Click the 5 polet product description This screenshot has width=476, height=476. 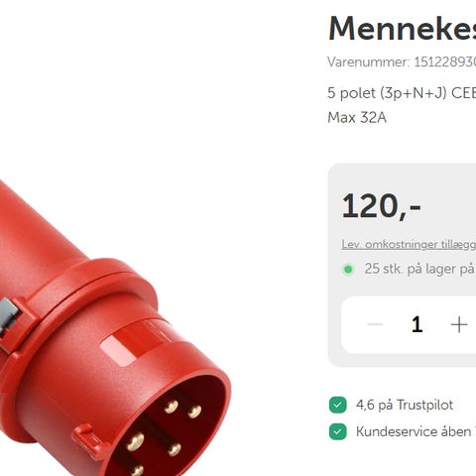point(402,93)
